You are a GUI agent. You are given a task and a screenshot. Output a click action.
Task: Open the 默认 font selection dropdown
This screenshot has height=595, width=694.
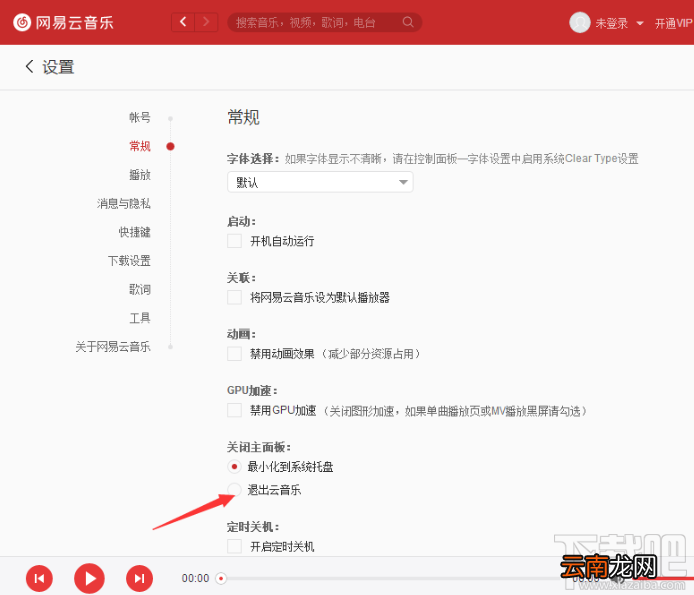[x=320, y=182]
